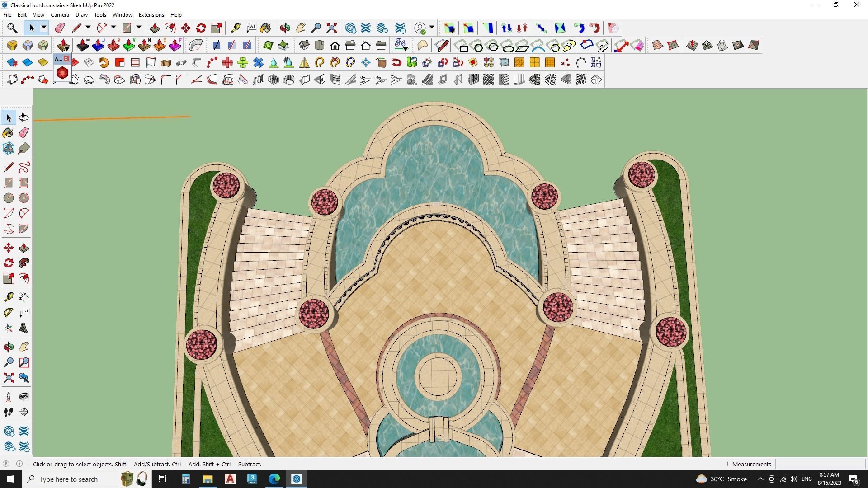Select the Look Around eye tool

click(x=24, y=397)
